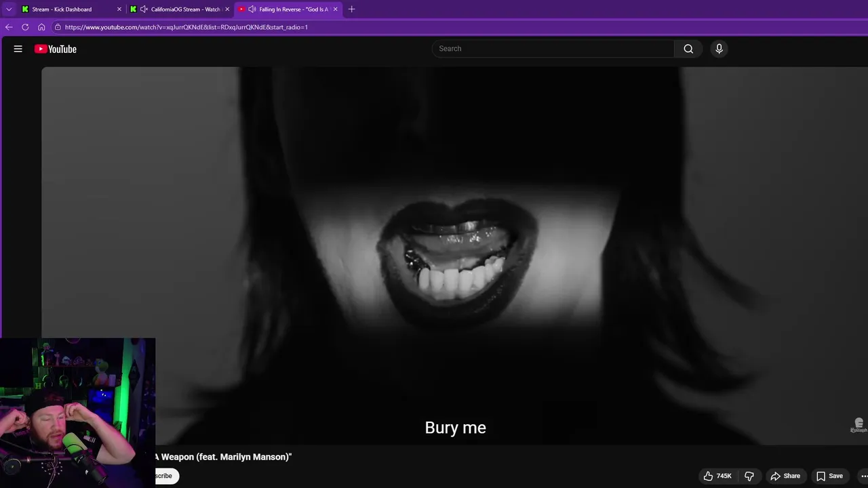This screenshot has height=488, width=868.
Task: Expand the browser tab list dropdown
Action: tap(9, 9)
